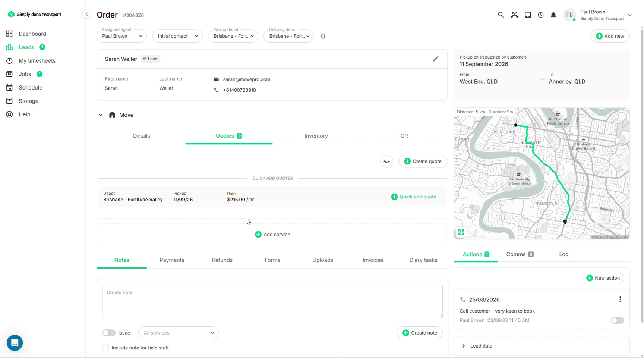This screenshot has height=358, width=644.
Task: Open the search icon in header
Action: (x=501, y=15)
